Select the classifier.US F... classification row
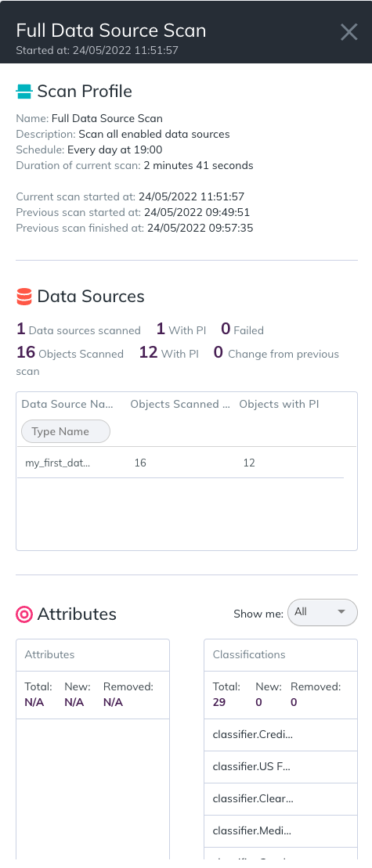 tap(280, 767)
